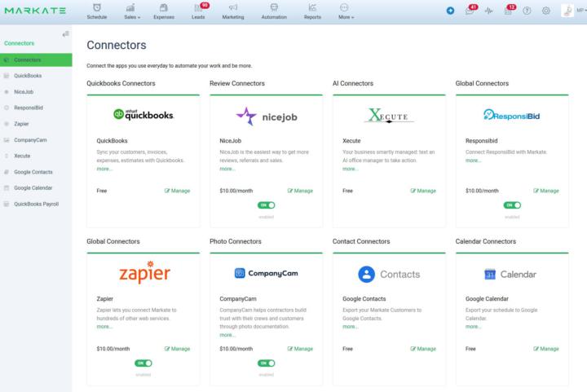Image resolution: width=587 pixels, height=392 pixels.
Task: Open the Reports chart icon
Action: [312, 11]
